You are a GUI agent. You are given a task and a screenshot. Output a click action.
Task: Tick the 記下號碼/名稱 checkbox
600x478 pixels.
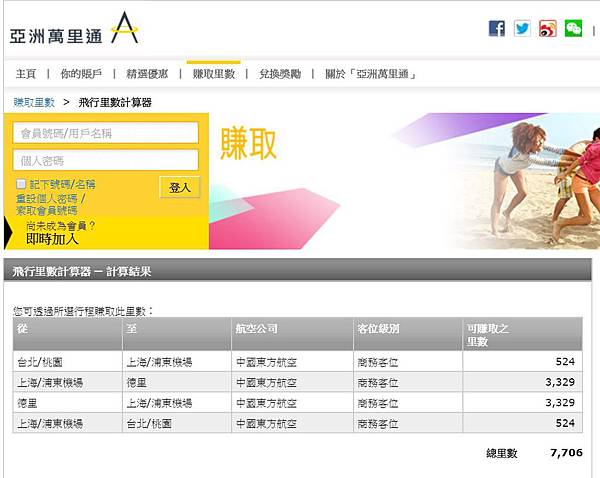[x=21, y=184]
